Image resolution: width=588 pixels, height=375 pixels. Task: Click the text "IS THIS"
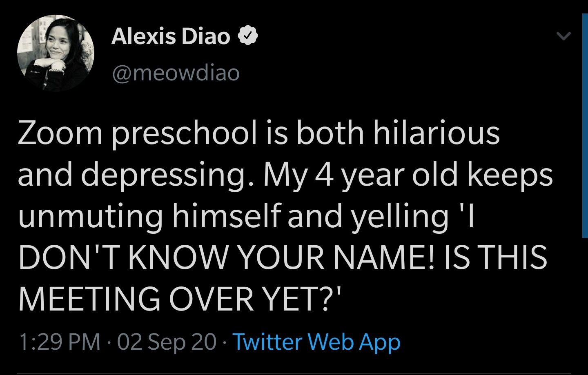click(x=495, y=258)
